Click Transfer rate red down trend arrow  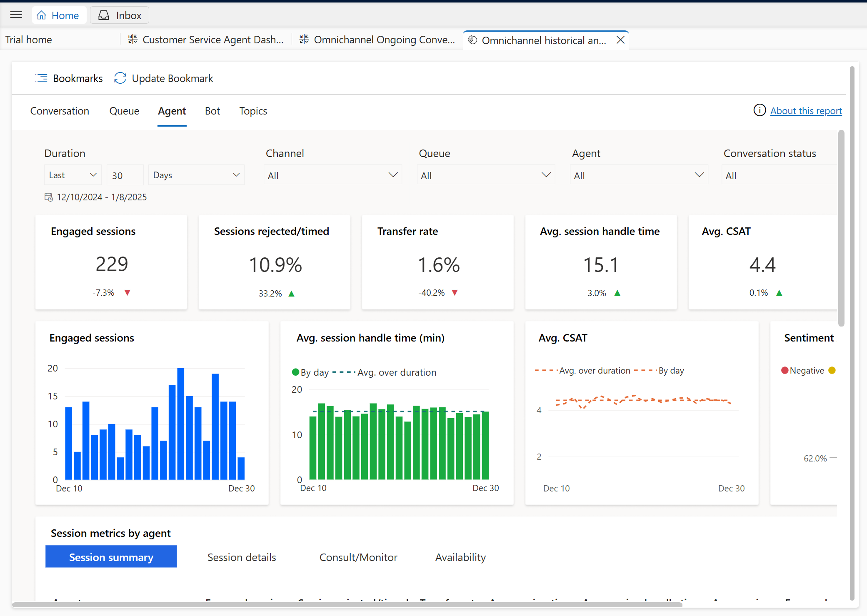click(455, 293)
